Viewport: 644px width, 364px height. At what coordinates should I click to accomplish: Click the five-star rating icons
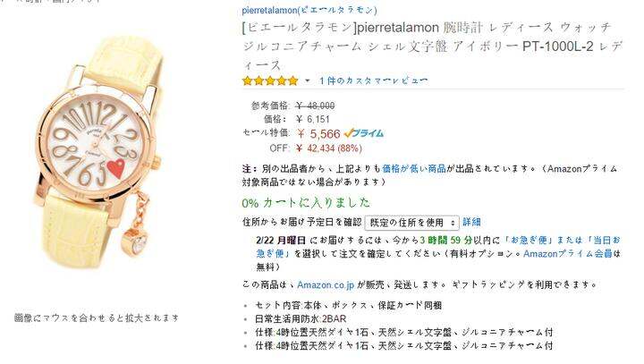(270, 80)
